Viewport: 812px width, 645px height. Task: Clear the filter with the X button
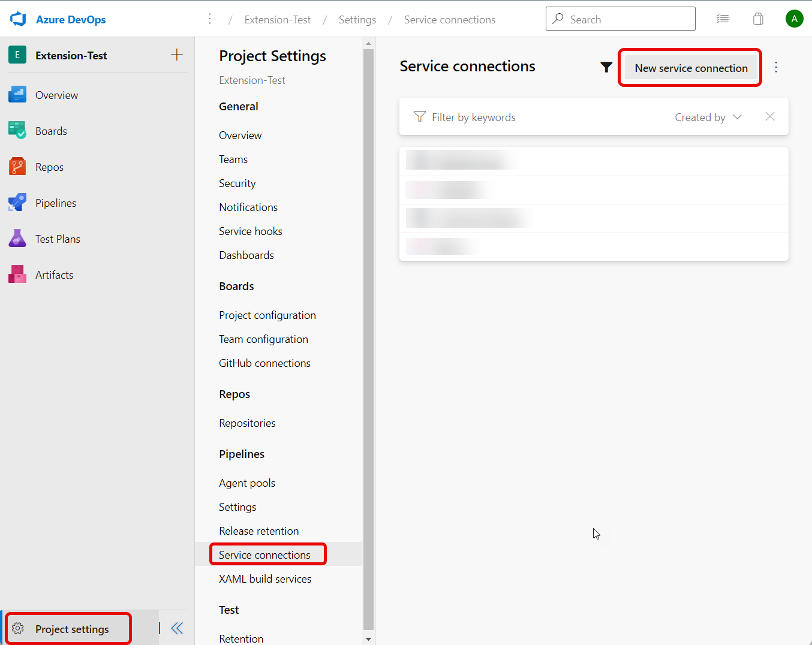(770, 117)
